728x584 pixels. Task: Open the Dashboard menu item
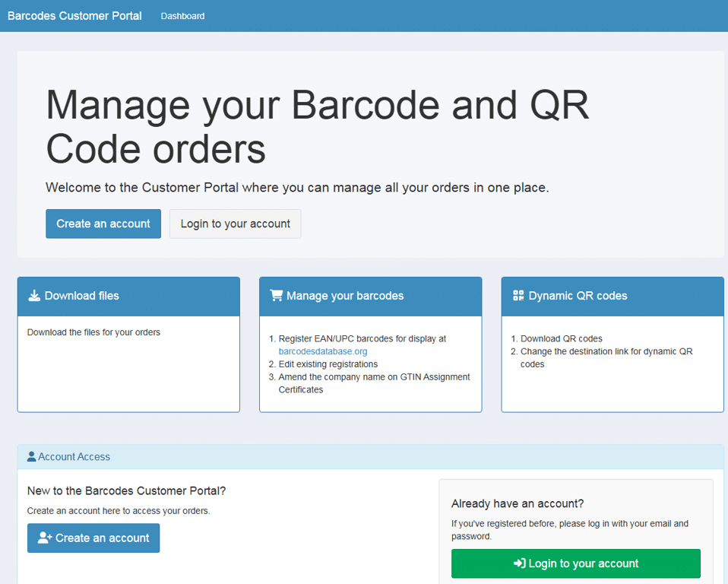click(x=182, y=16)
